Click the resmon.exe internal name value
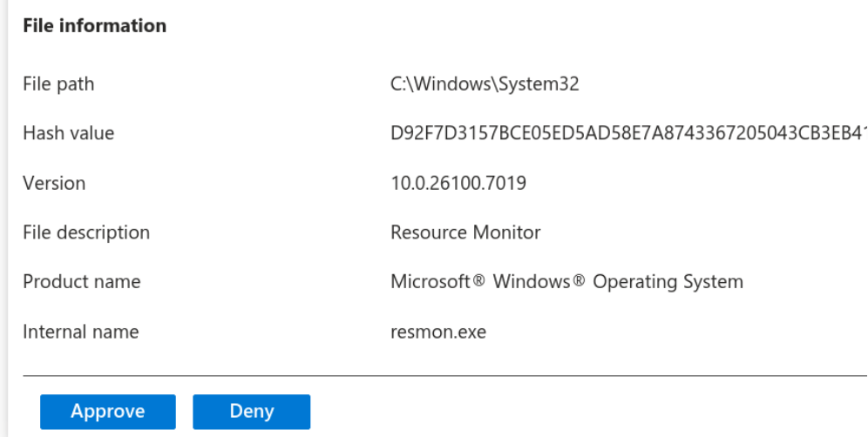The height and width of the screenshot is (437, 868). pos(438,332)
